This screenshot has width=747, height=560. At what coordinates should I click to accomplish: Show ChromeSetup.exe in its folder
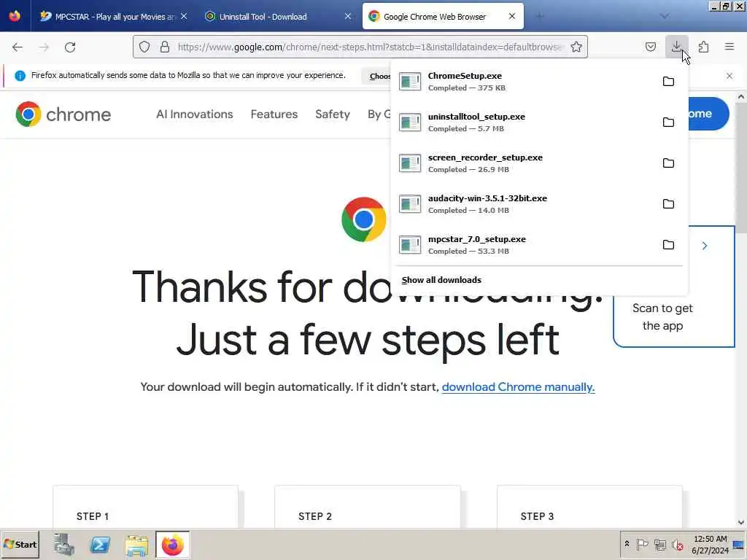point(668,82)
